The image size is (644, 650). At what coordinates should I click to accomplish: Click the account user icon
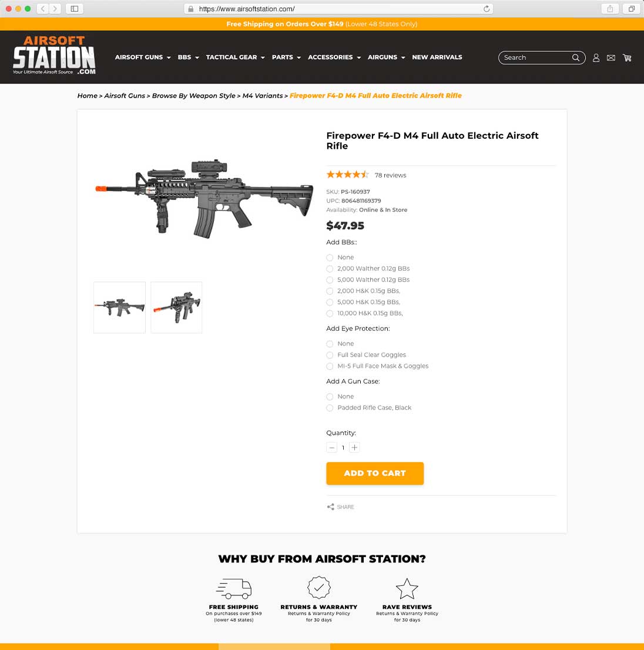(596, 58)
